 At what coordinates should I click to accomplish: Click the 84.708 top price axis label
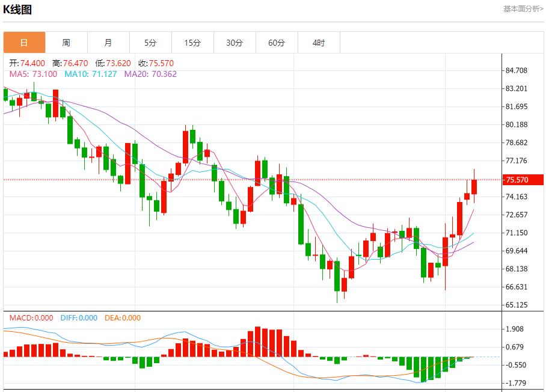(517, 70)
